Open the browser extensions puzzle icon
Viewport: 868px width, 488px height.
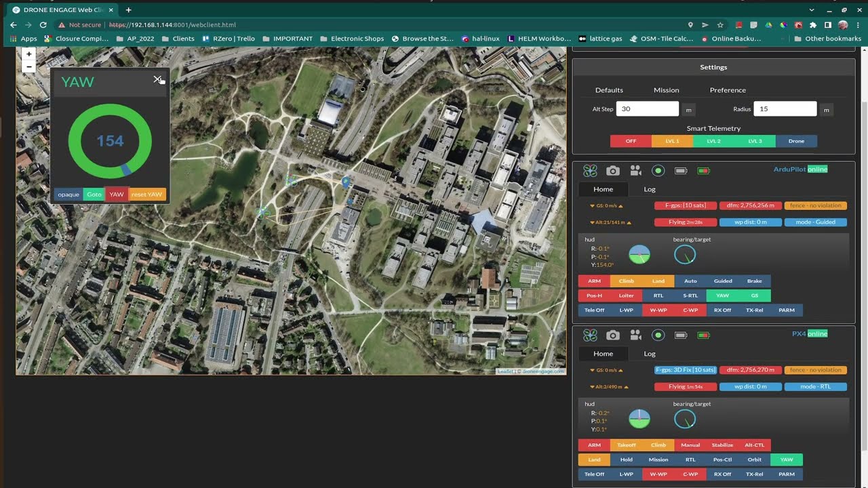click(813, 25)
